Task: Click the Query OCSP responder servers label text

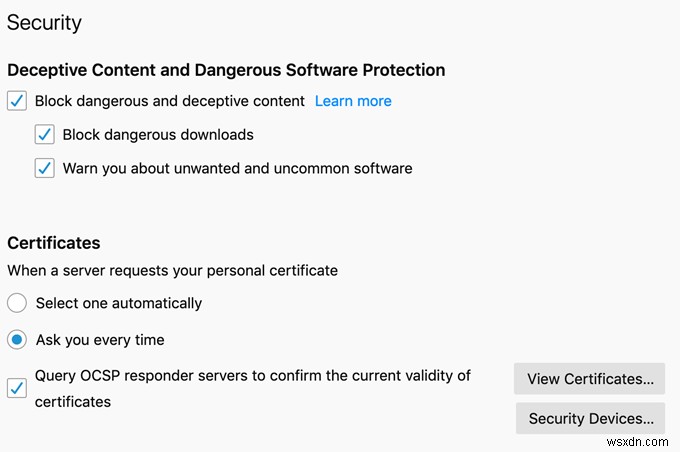Action: pyautogui.click(x=252, y=377)
